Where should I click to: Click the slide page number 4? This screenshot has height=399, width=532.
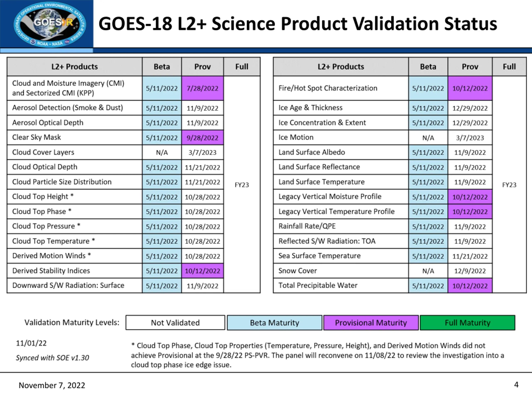click(x=516, y=385)
